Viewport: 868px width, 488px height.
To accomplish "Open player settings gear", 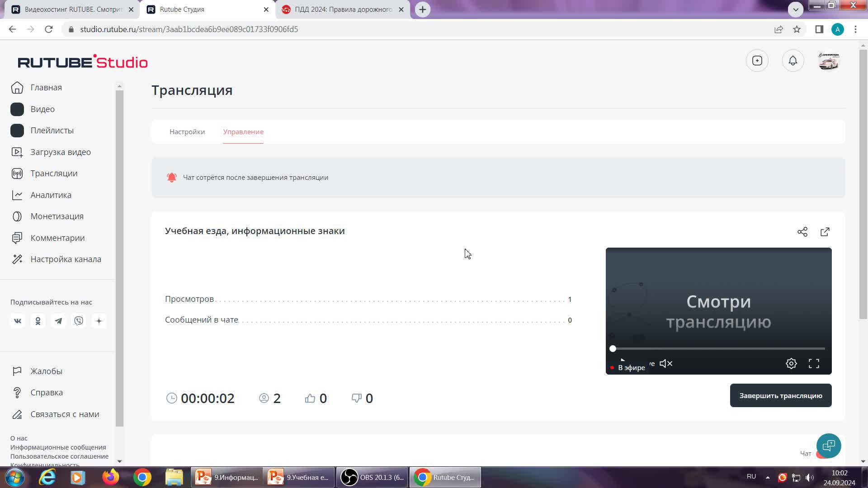I will [791, 363].
